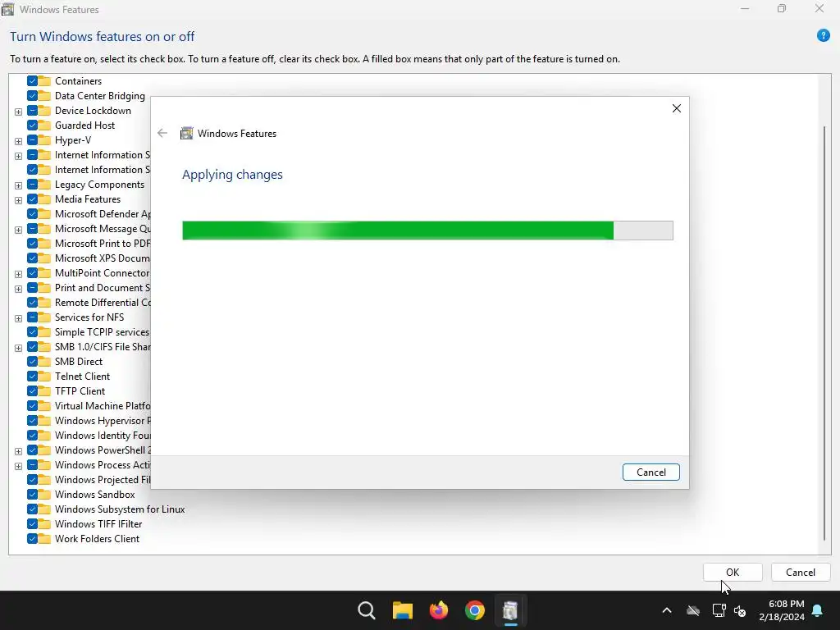Uncheck the Work Folders Client checkbox
Screen dimensions: 840x630
point(32,539)
